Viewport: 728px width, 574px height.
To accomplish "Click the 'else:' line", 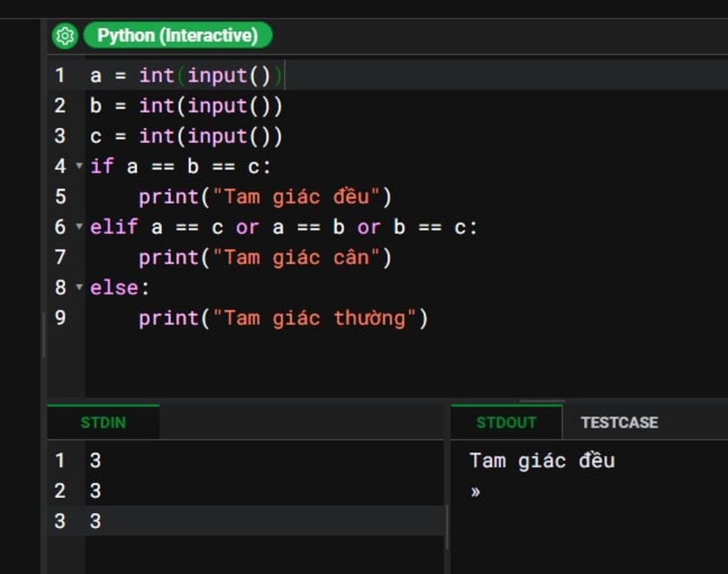I will point(119,288).
